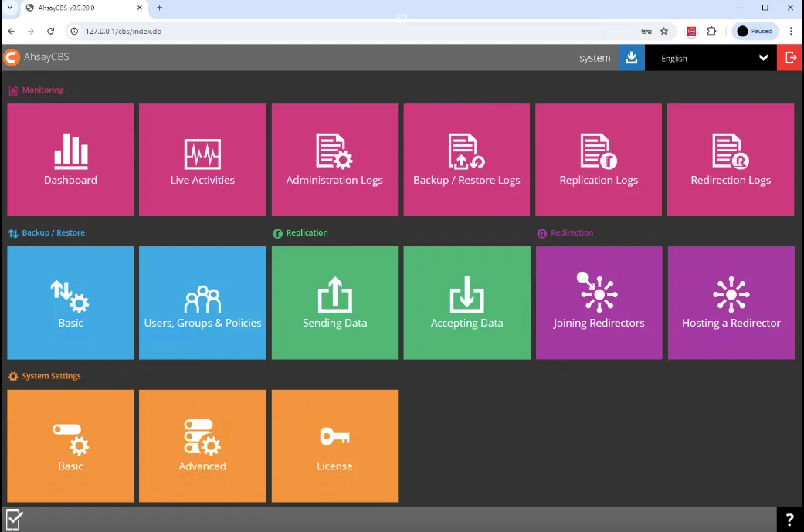Click the system username link
Viewport: 804px width, 532px height.
tap(595, 58)
